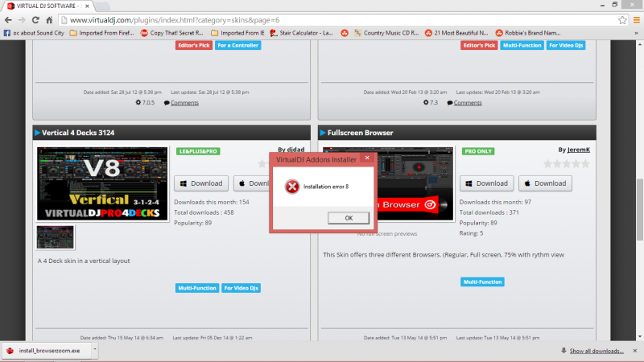
Task: Click For a Controller tag
Action: (237, 45)
